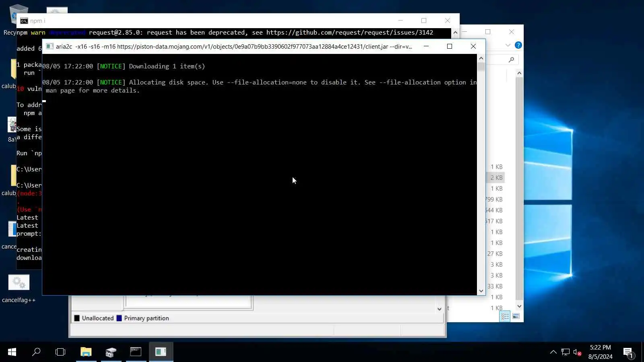Click the cmd icon in npm i title bar
Image resolution: width=644 pixels, height=362 pixels.
[24, 21]
